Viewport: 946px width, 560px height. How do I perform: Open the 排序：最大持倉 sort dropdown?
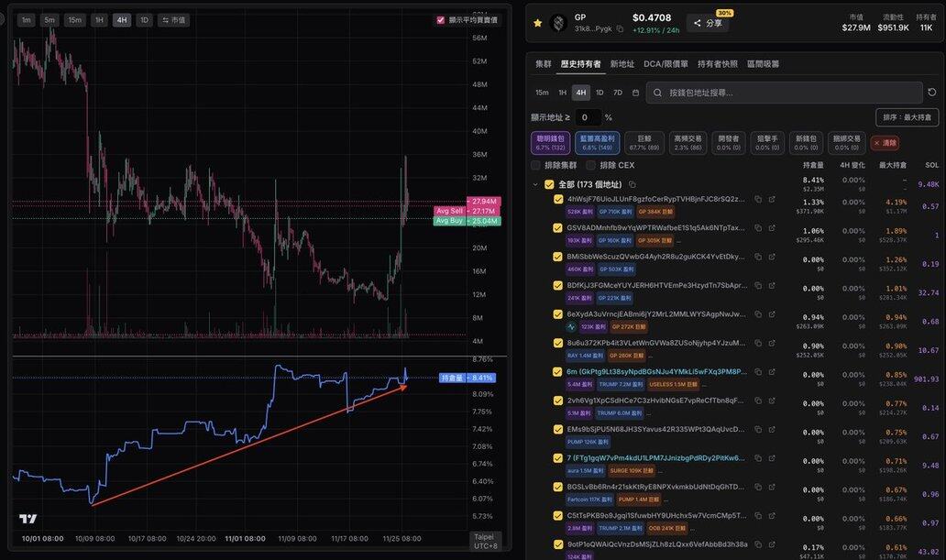[907, 117]
